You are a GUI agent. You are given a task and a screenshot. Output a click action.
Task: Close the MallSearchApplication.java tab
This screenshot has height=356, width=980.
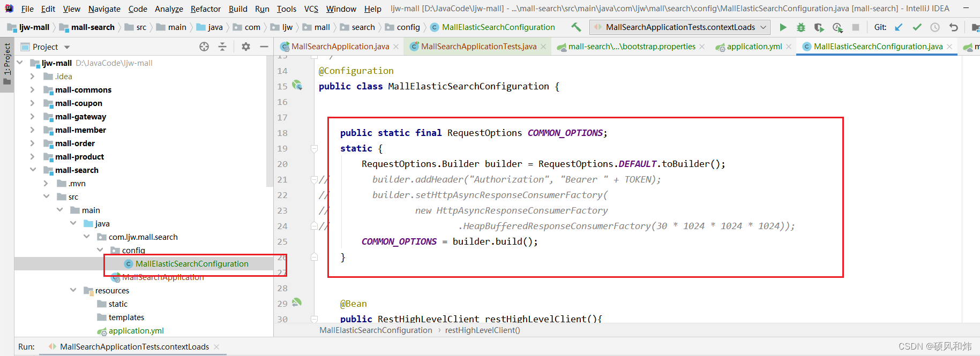click(396, 47)
